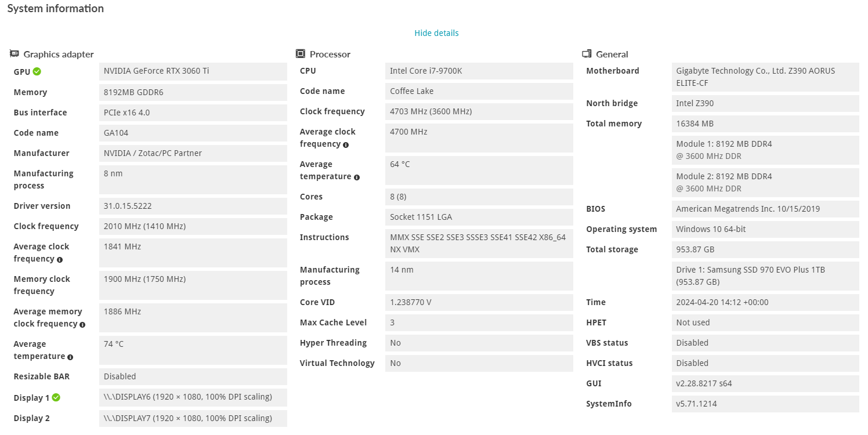Click info icon for CPU average temperature

pos(357,177)
